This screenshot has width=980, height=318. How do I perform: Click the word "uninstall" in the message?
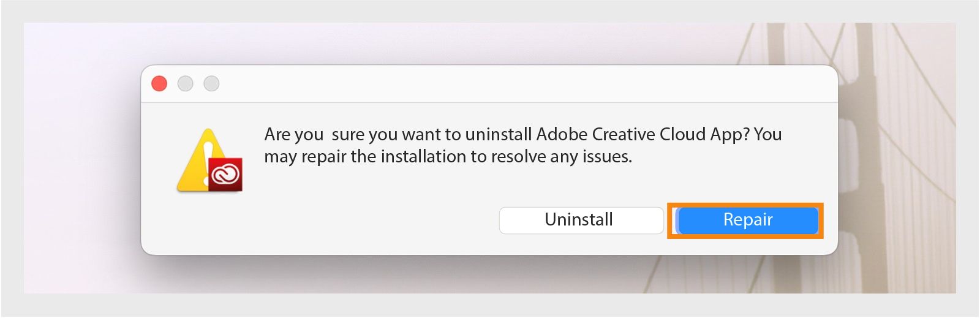499,134
